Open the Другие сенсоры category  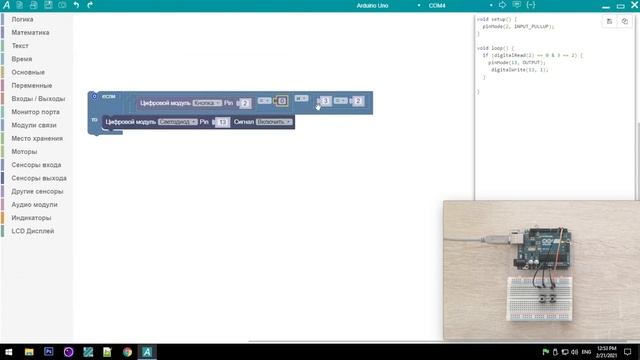37,191
